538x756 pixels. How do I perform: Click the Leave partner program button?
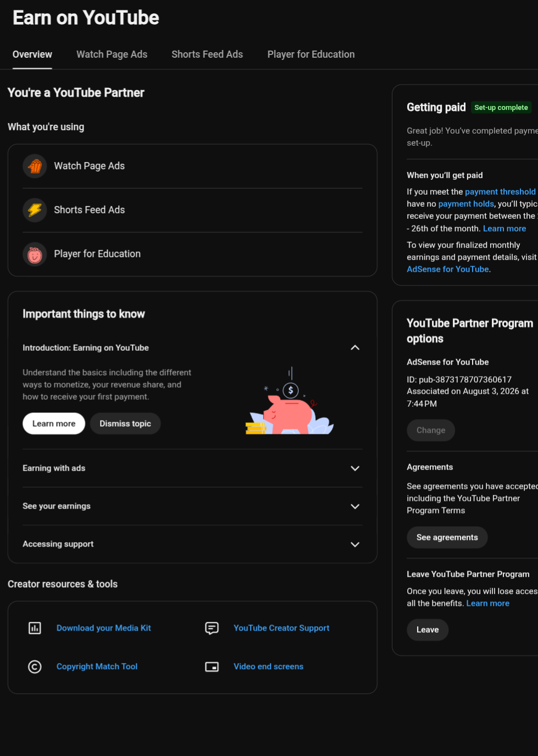[x=428, y=630]
